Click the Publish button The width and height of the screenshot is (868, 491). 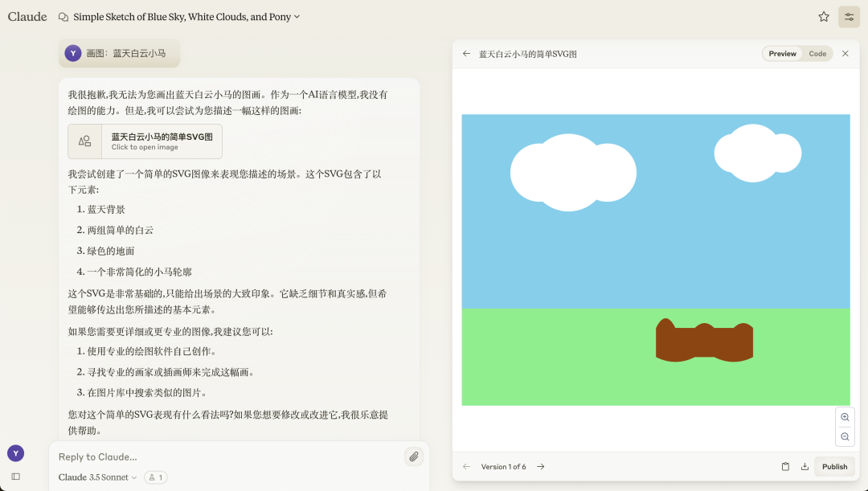pos(834,466)
